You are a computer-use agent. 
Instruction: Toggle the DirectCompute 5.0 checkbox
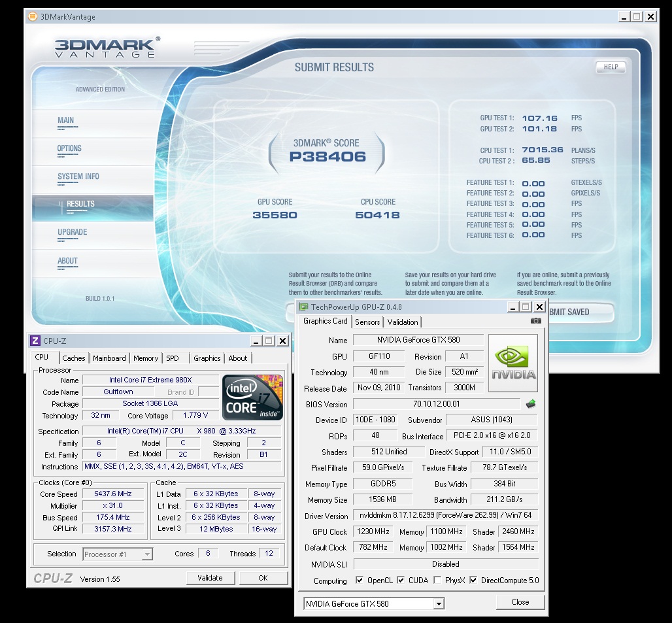pyautogui.click(x=473, y=581)
